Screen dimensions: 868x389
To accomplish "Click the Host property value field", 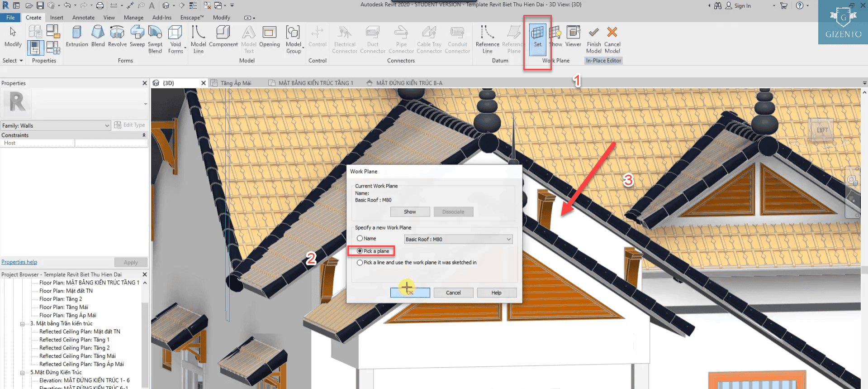I will (x=111, y=143).
